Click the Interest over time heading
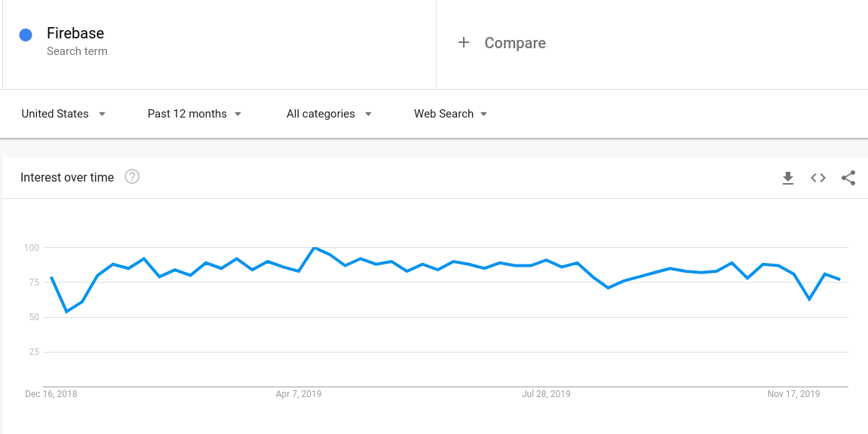 [67, 177]
